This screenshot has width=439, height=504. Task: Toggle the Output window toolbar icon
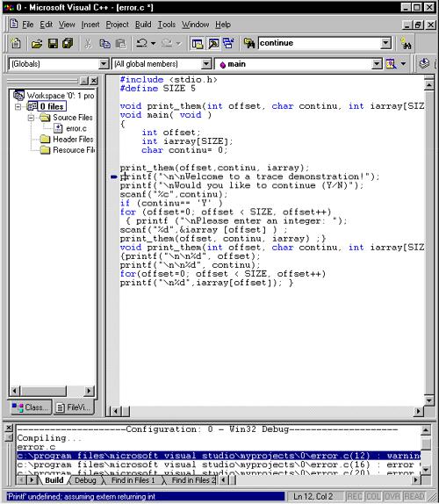pyautogui.click(x=213, y=43)
